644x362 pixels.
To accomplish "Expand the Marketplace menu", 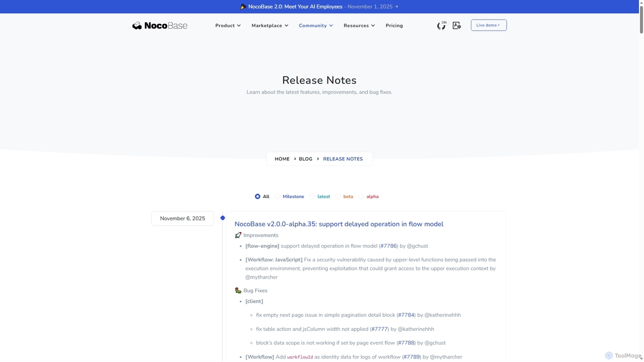I will (x=270, y=26).
